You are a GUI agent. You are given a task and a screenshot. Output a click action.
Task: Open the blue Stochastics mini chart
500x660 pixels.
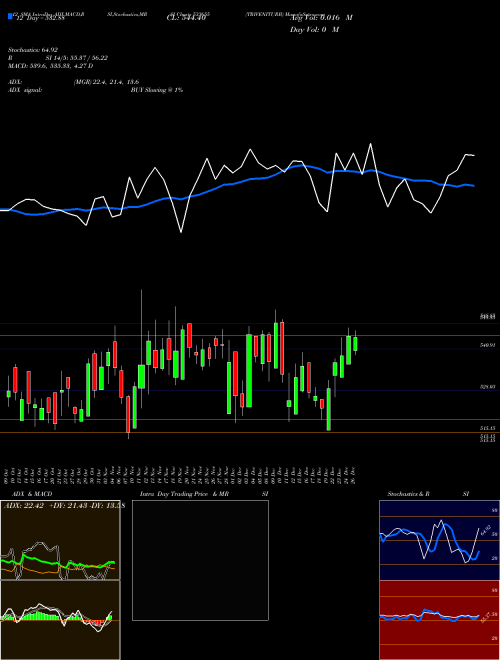[439, 540]
